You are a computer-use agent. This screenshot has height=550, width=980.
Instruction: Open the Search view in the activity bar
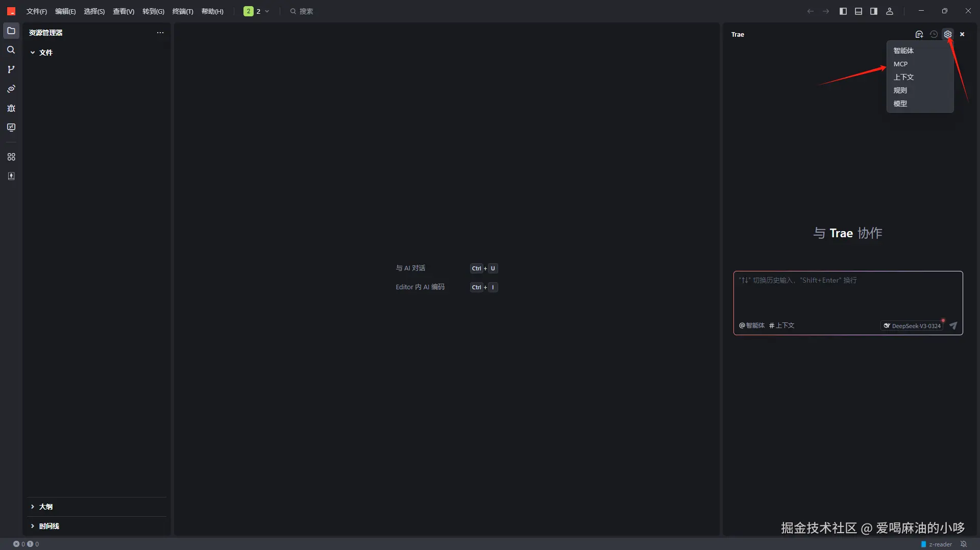point(11,50)
